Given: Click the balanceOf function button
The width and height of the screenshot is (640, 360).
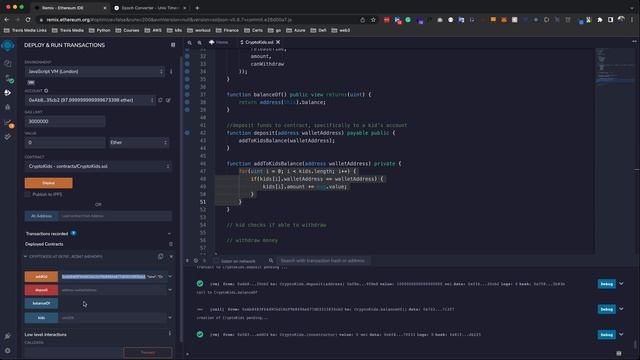Looking at the screenshot, I should [41, 303].
